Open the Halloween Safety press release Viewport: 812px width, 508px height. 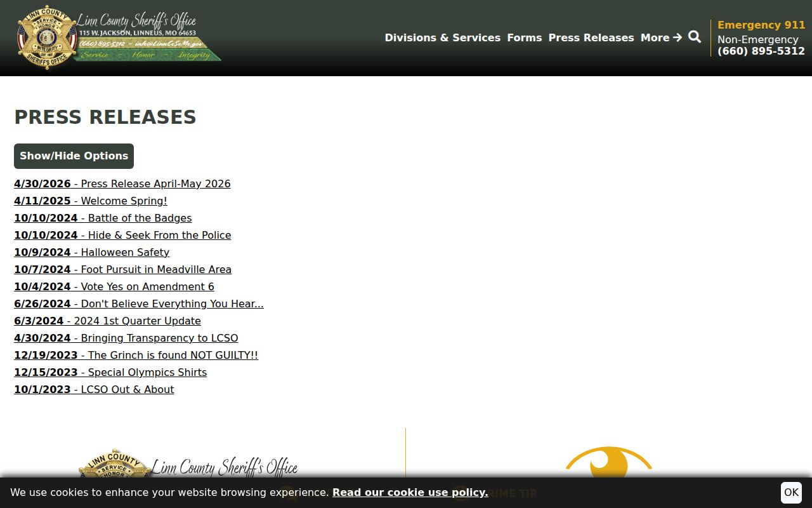91,252
